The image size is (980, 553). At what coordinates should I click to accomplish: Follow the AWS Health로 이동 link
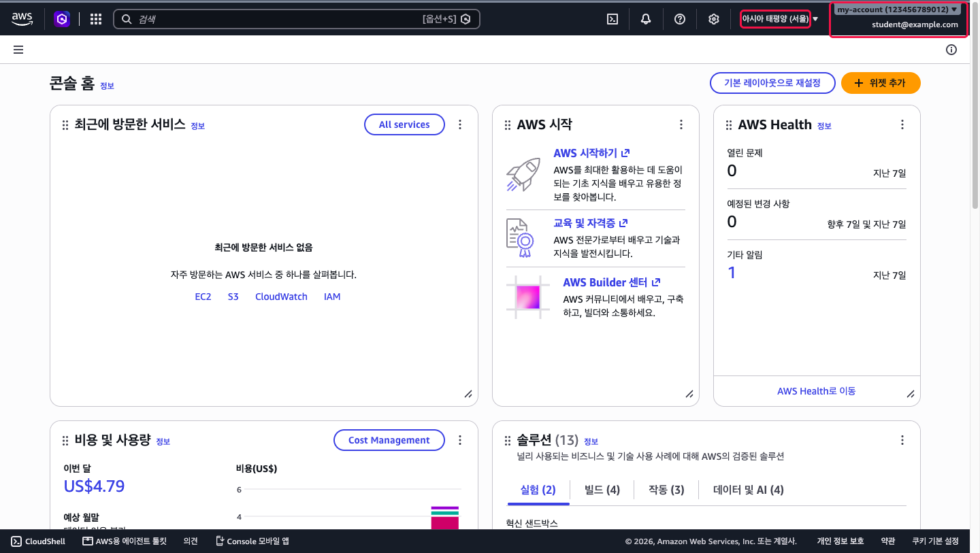point(817,391)
